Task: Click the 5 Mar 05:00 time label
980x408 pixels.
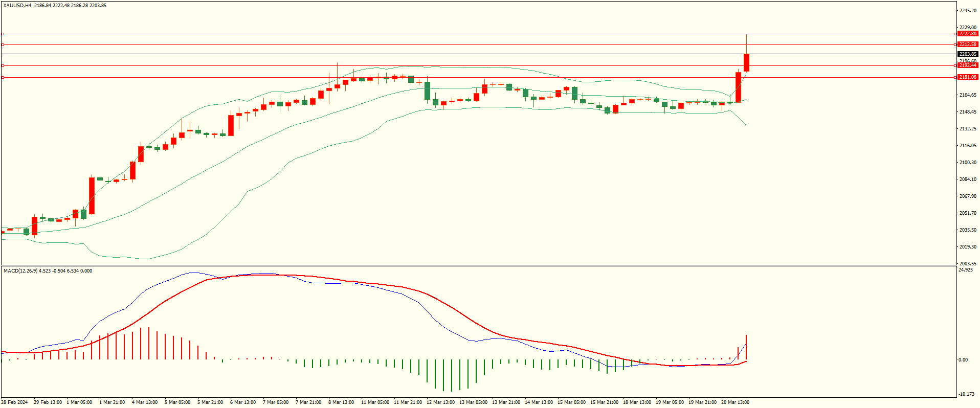Action: 177,402
